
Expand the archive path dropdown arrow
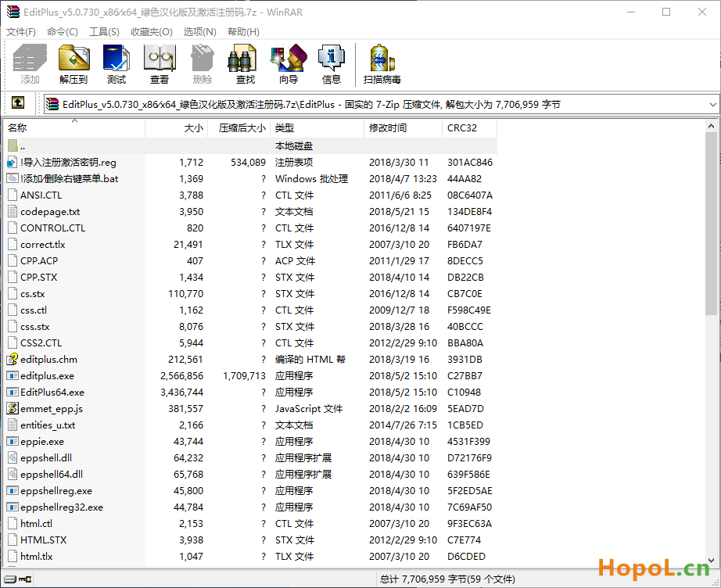tap(712, 104)
